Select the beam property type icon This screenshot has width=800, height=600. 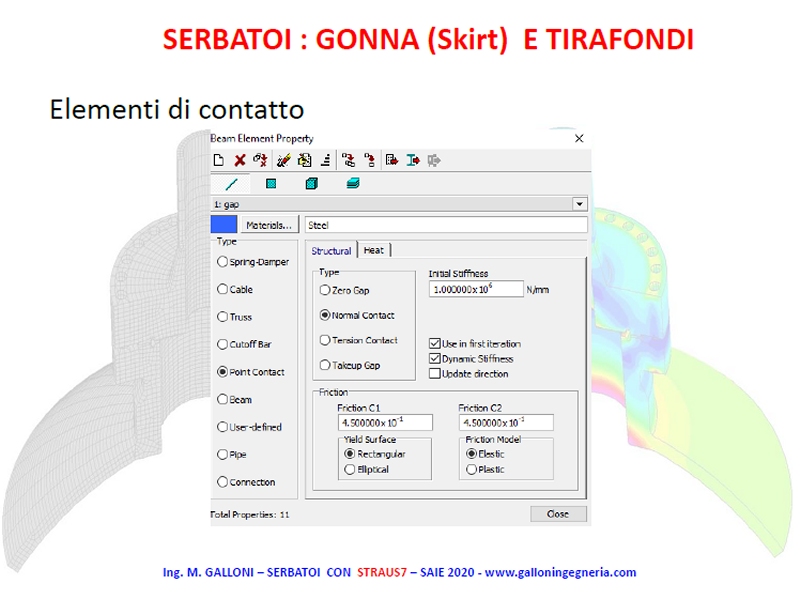pos(231,184)
